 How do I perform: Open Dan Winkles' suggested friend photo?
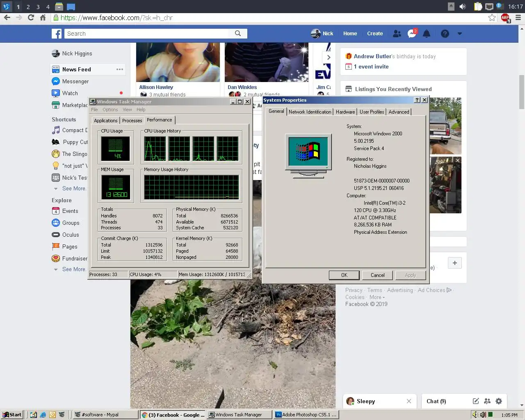267,62
